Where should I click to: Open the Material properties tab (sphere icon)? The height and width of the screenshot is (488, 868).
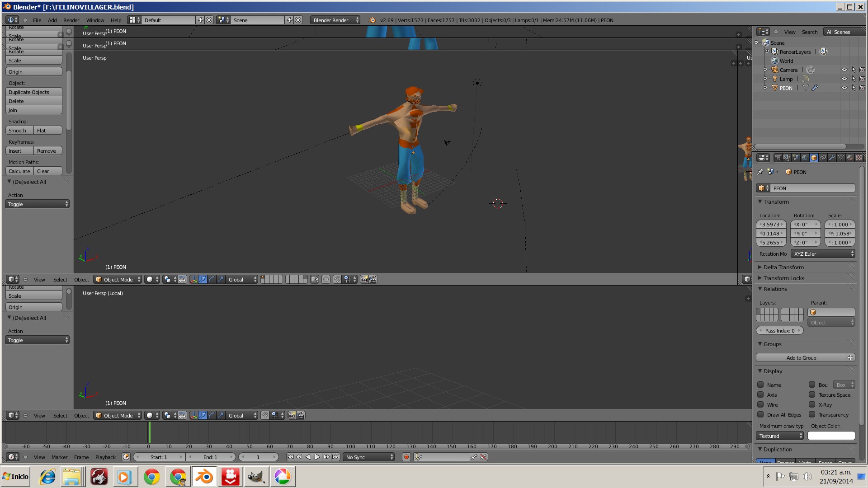850,158
